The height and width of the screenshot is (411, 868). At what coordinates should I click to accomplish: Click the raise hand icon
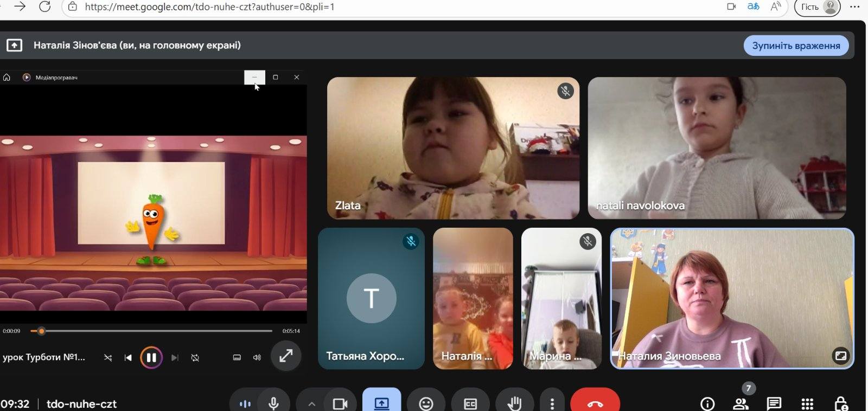coord(514,403)
